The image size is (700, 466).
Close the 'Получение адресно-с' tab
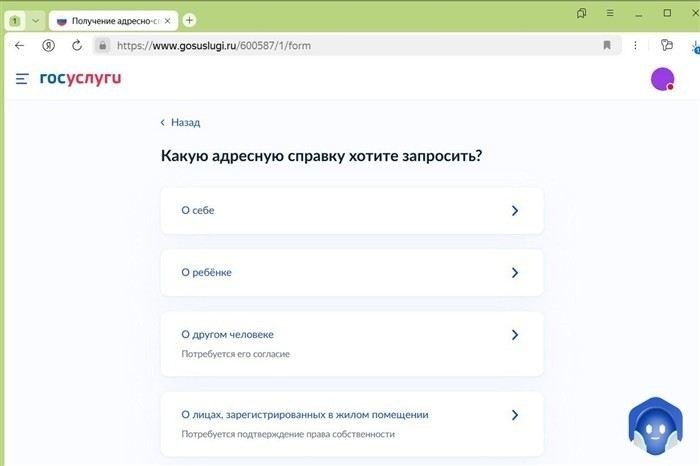pos(167,21)
